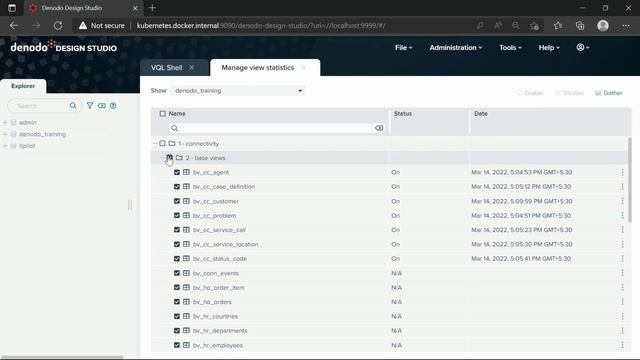Image resolution: width=640 pixels, height=360 pixels.
Task: Open the browser profile avatar
Action: click(603, 25)
